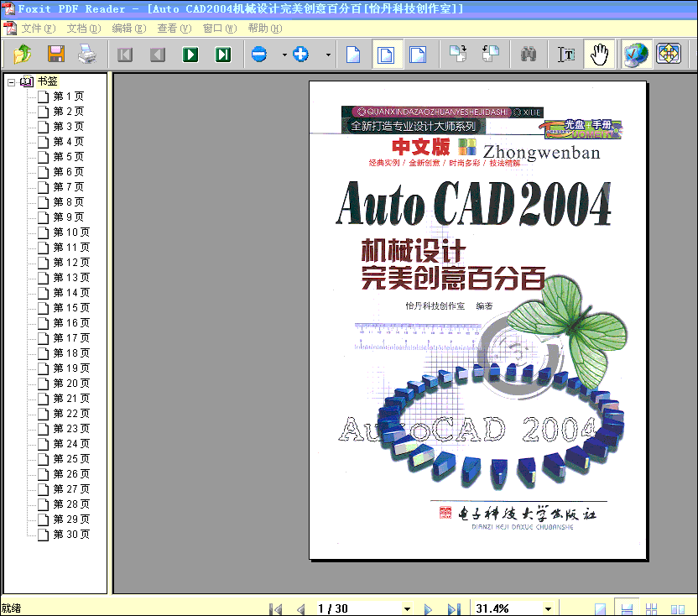698x616 pixels.
Task: Click the displayed PDF cover page
Action: tap(477, 320)
